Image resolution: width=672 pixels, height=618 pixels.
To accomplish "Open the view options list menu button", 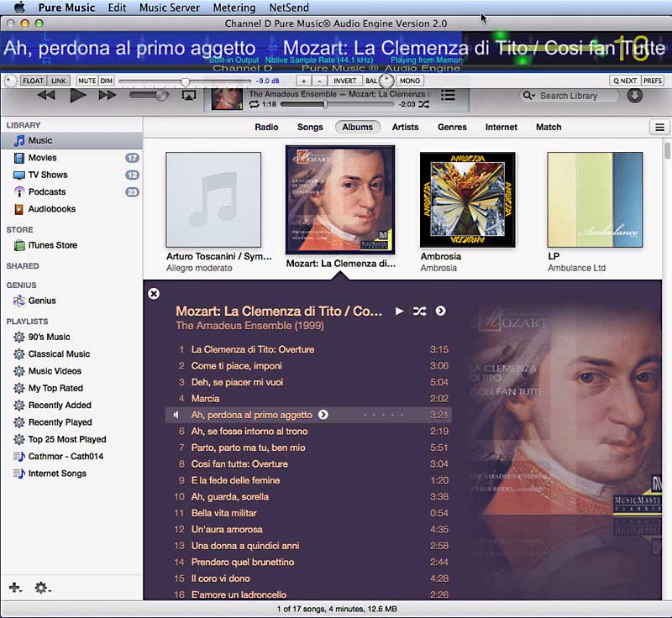I will (x=659, y=128).
